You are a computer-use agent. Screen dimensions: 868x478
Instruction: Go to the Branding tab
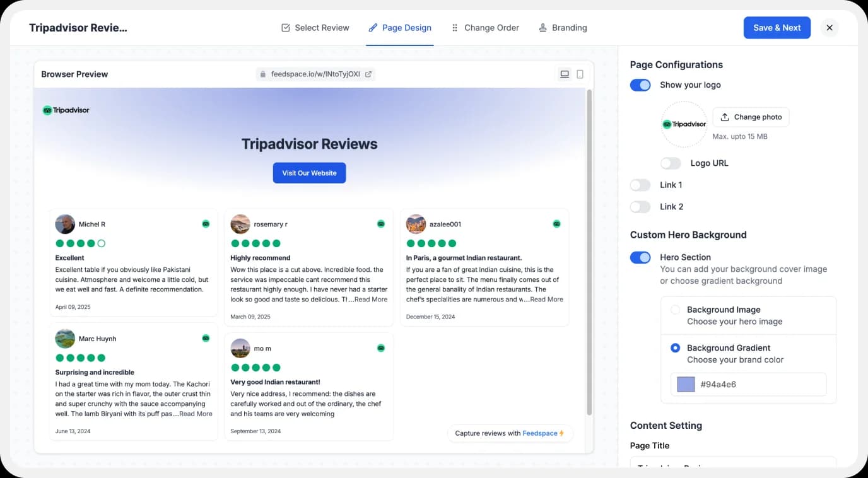point(563,28)
